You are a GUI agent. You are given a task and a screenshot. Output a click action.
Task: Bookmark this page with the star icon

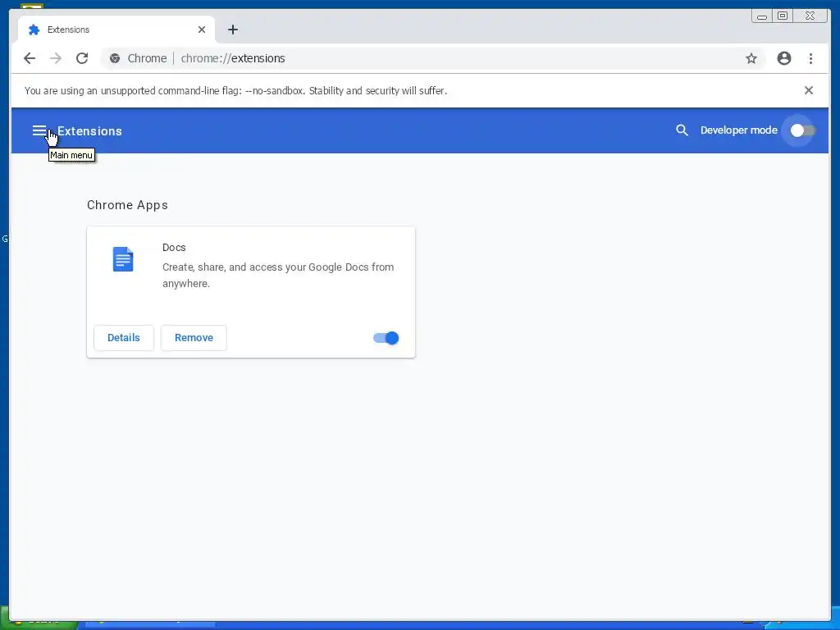point(751,58)
